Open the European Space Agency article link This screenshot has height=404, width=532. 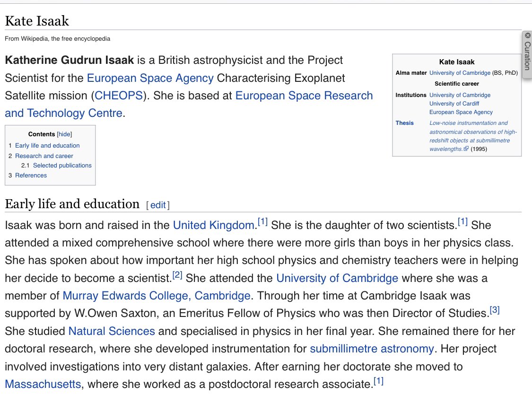(x=150, y=78)
